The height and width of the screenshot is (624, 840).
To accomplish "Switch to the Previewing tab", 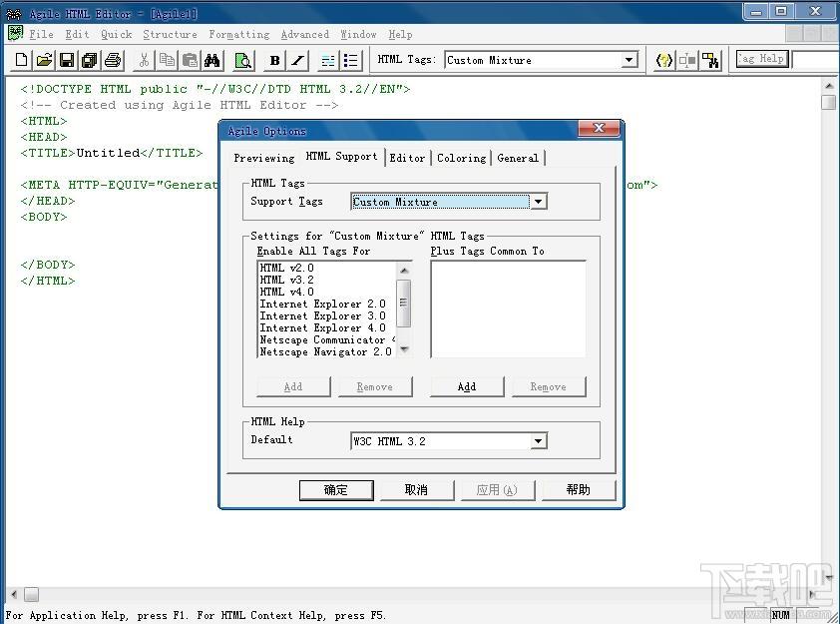I will tap(263, 158).
